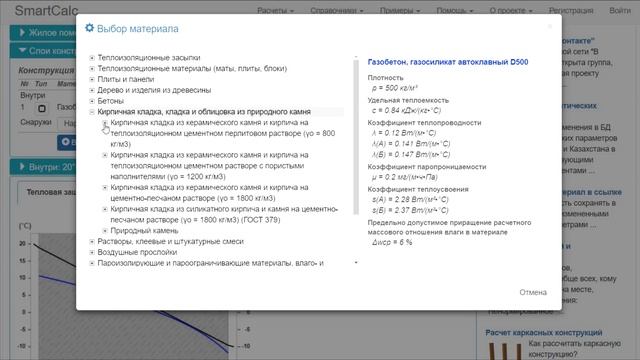Select Бетоны category label

click(x=110, y=101)
